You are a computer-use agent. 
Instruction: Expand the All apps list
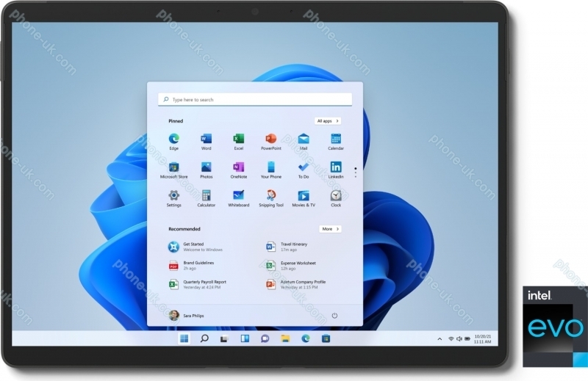[327, 121]
